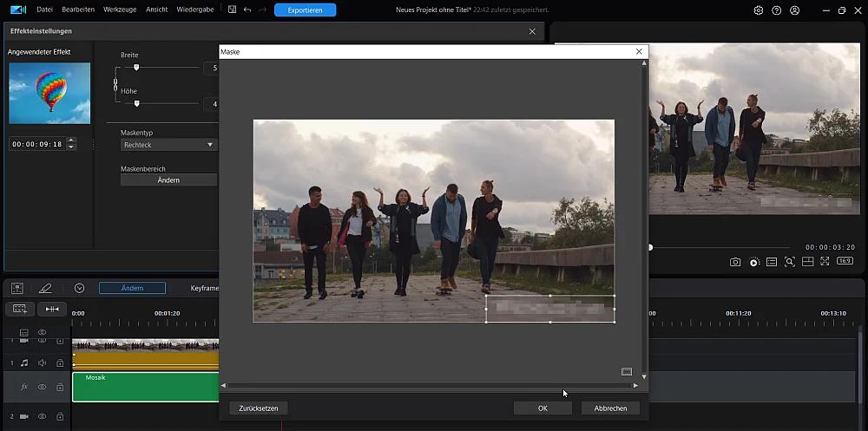
Task: Open the preview zoom magnifier tool
Action: click(x=789, y=262)
